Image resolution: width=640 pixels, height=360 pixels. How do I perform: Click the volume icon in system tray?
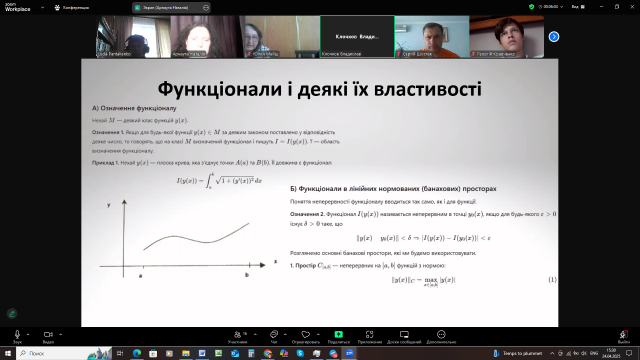(584, 353)
